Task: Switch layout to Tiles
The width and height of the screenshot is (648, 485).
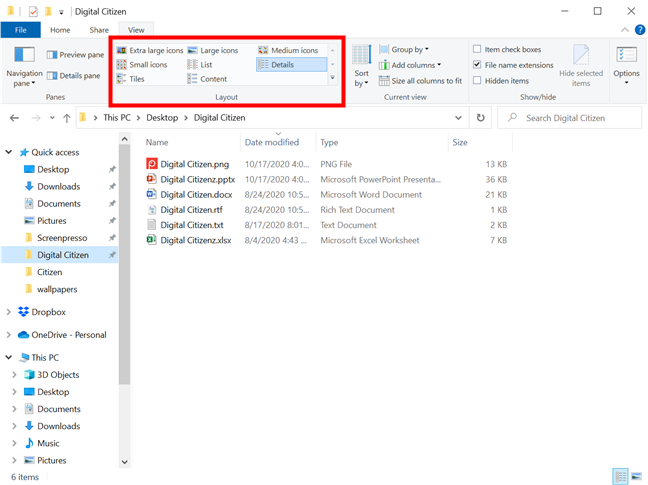Action: click(x=131, y=79)
